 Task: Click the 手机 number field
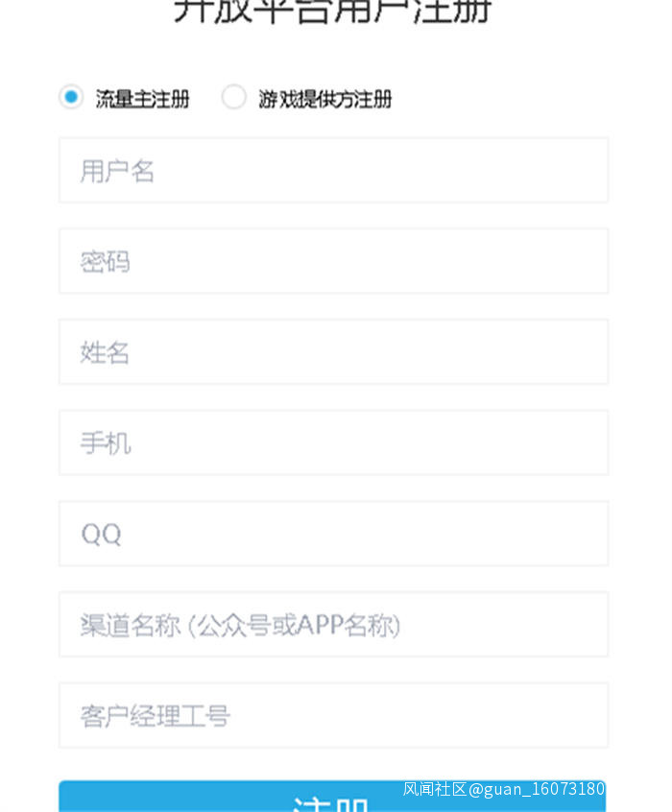click(x=333, y=442)
